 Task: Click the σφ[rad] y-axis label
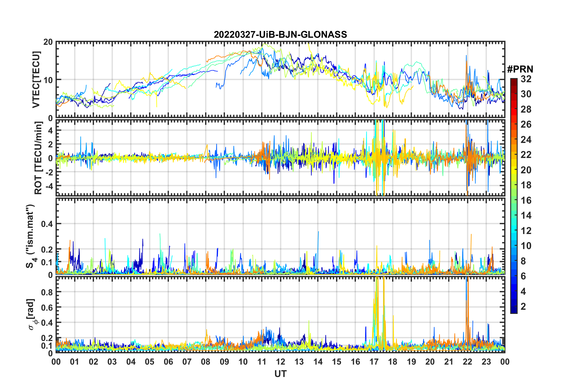click(32, 314)
